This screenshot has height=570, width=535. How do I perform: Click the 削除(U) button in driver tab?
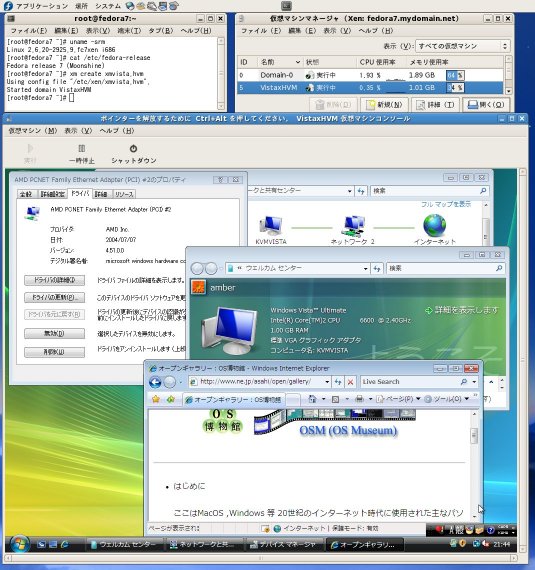55,352
